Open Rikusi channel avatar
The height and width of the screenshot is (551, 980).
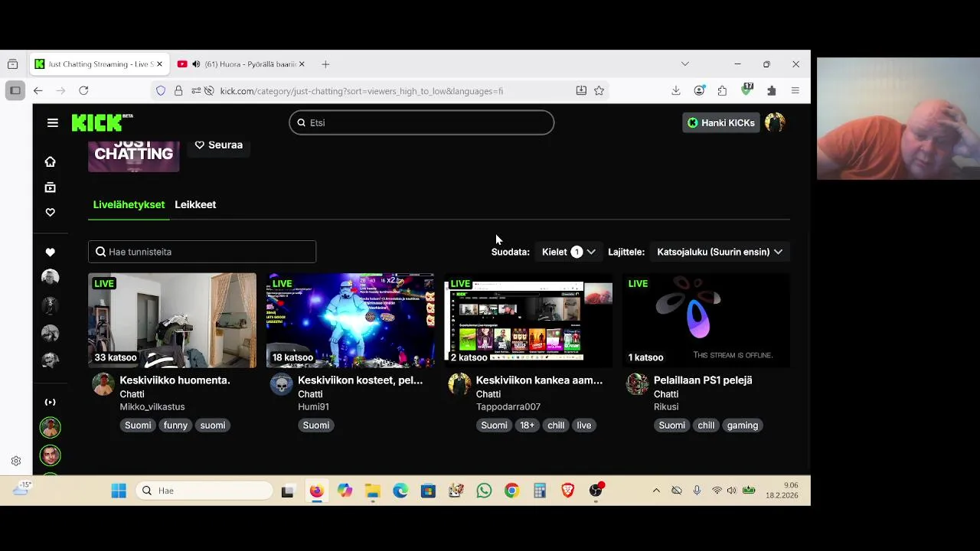(x=637, y=384)
